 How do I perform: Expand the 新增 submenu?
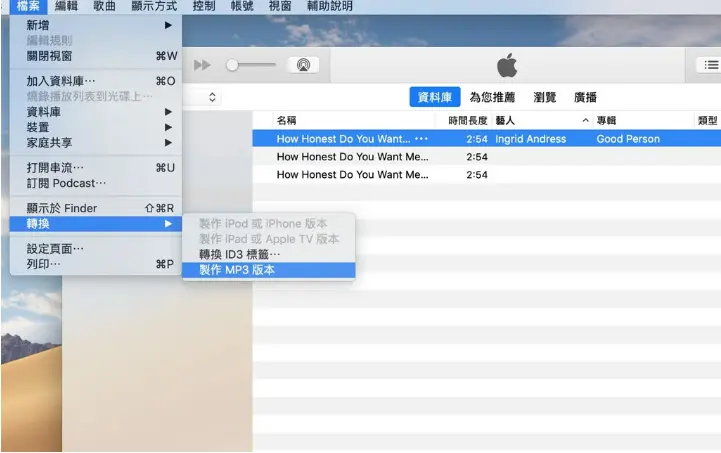(96, 25)
